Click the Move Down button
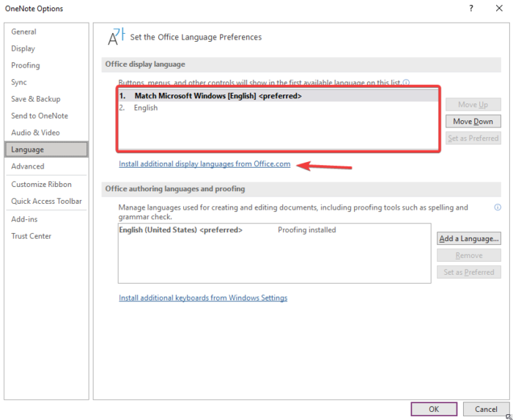Viewport: 513px width, 420px height. pos(473,122)
